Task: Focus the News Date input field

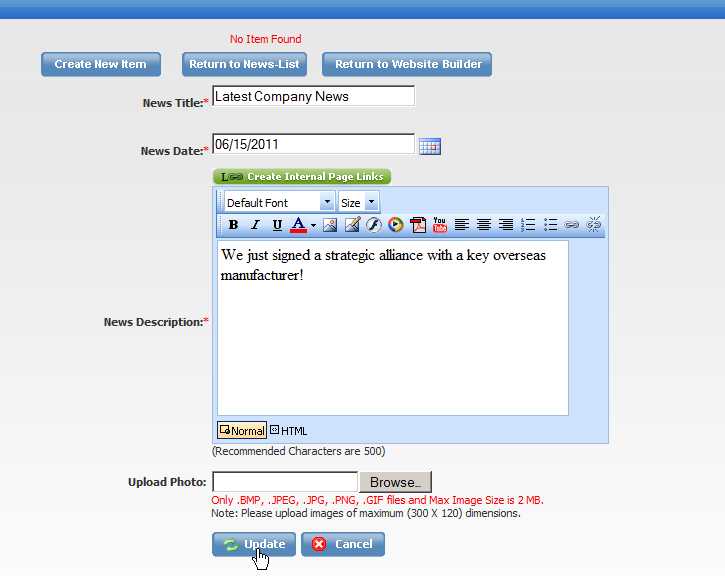Action: 313,144
